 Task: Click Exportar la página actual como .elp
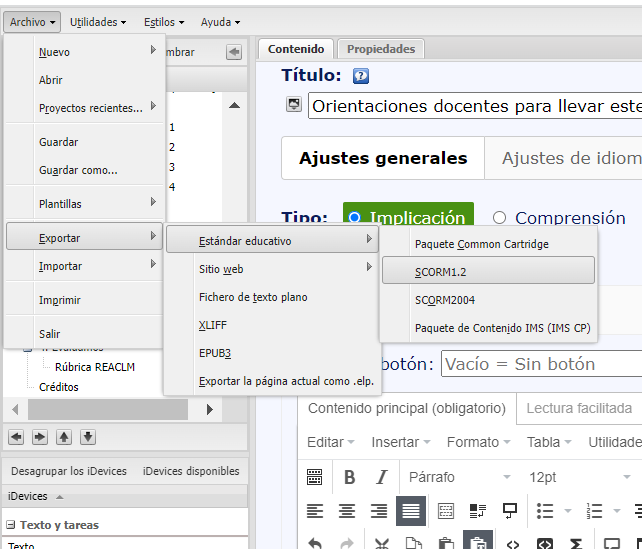point(272,381)
